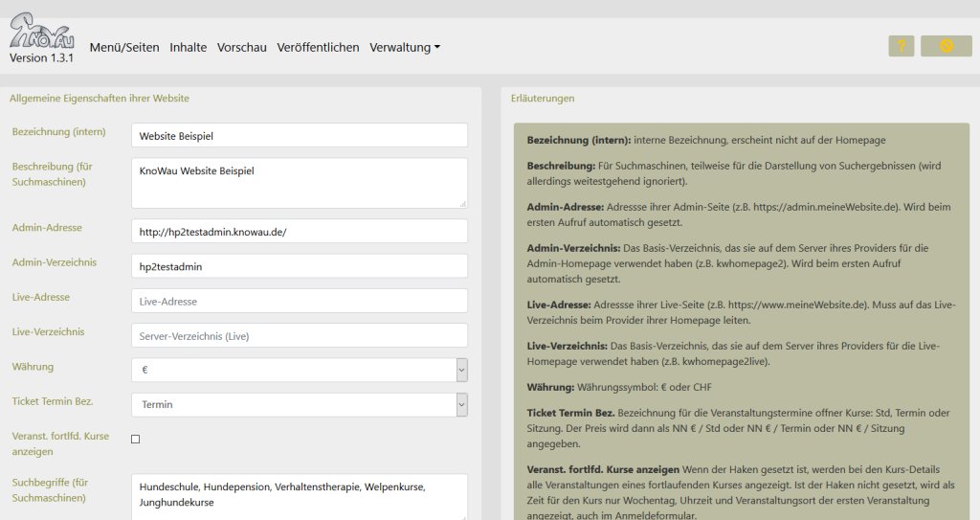Toggle 'Veranst. fortlfd. Kurse anzeigen' checkbox
Image resolution: width=980 pixels, height=520 pixels.
(x=135, y=440)
